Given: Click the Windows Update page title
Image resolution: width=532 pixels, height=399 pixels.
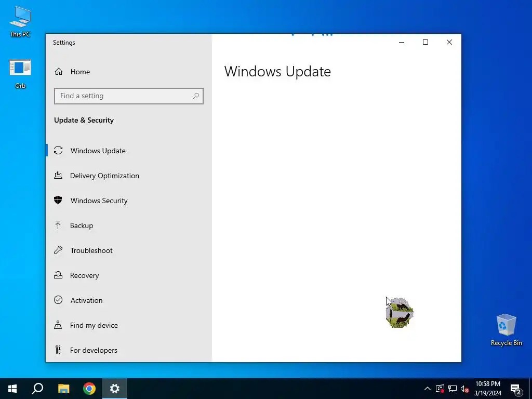Looking at the screenshot, I should (x=277, y=72).
